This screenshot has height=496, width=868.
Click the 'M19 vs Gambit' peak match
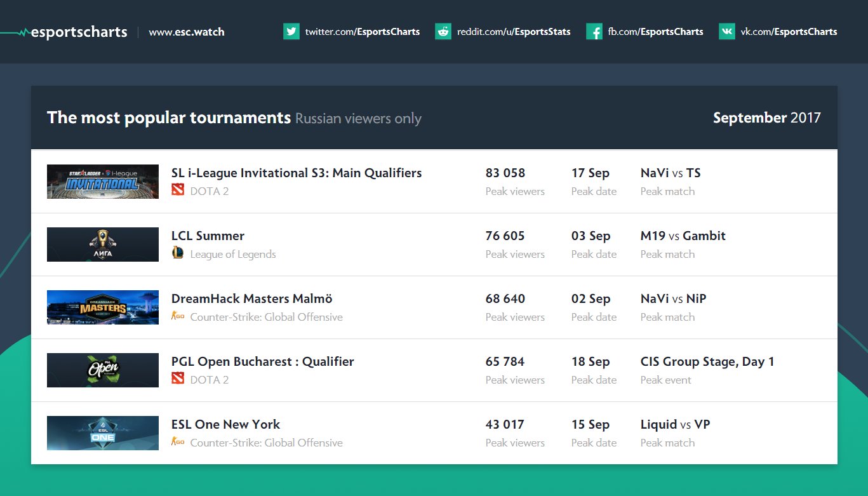coord(683,236)
